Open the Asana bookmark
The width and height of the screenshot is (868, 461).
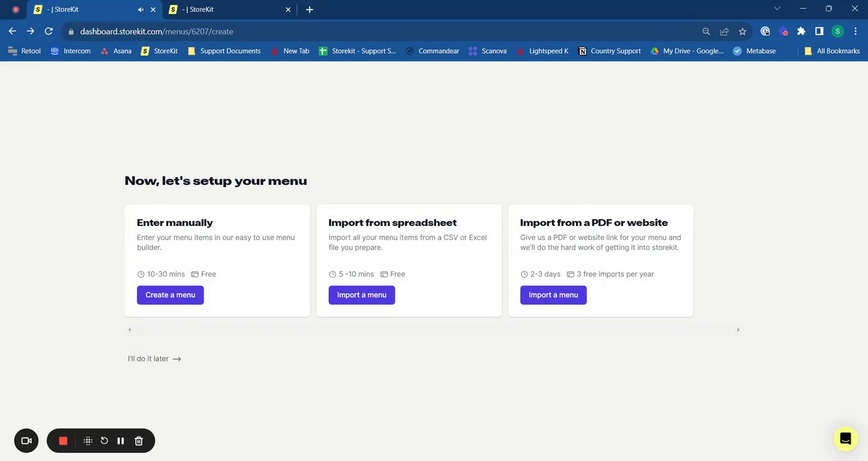116,51
